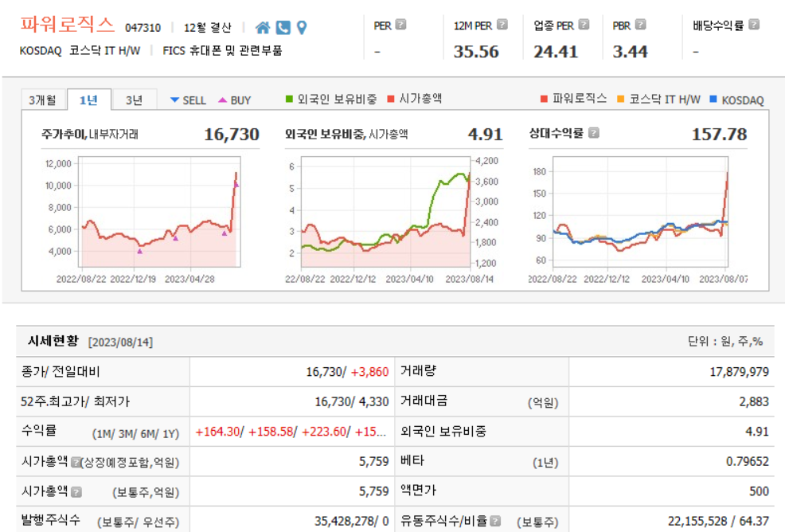This screenshot has height=532, width=785.
Task: Switch chart period to 3개월 tab
Action: [43, 100]
